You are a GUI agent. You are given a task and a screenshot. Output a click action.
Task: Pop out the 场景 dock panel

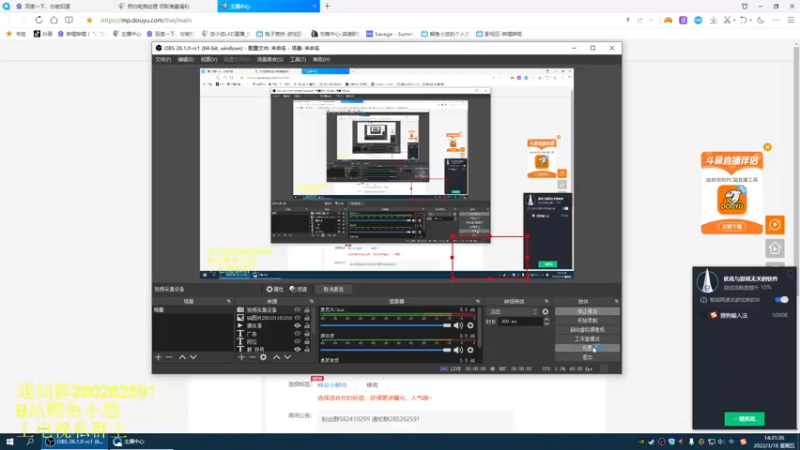(229, 302)
